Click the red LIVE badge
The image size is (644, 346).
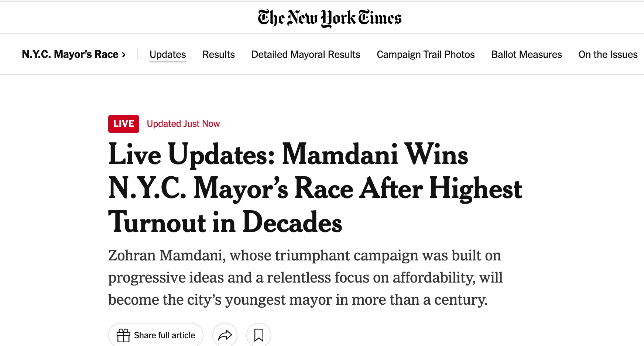click(x=124, y=124)
